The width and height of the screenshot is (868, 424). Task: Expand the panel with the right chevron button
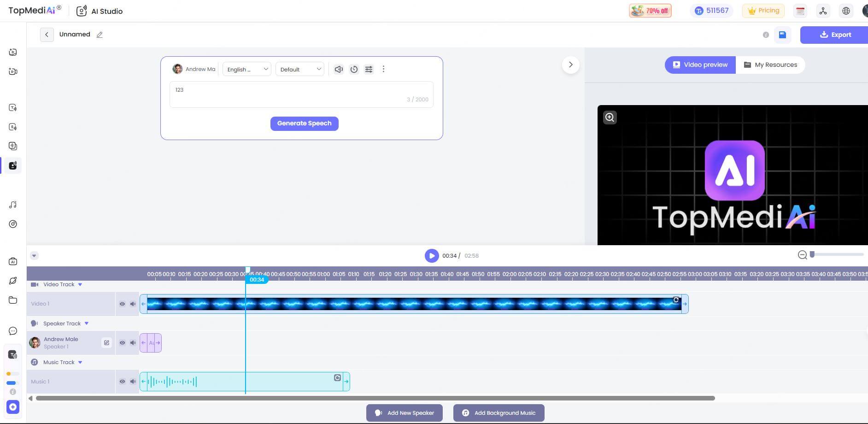(x=570, y=65)
